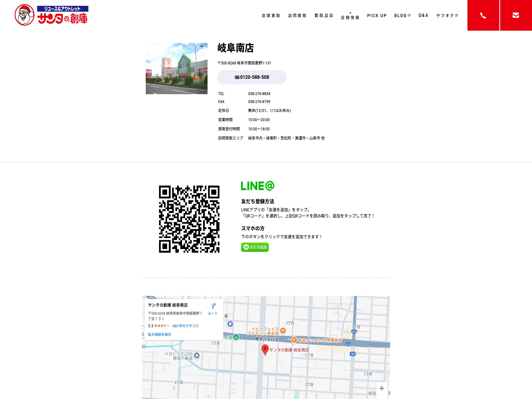The image size is (532, 399).
Task: Open 683 件のクチコミ reviews link
Action: pos(185,326)
